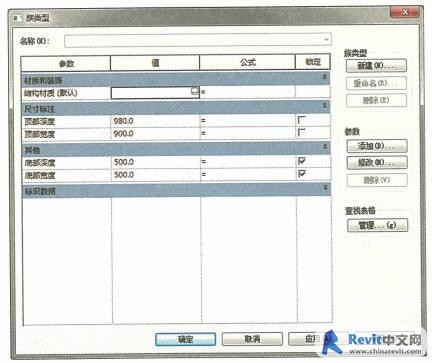Viewport: 432px width, 363px height.
Task: Cancel with the 取消 button
Action: 252,339
